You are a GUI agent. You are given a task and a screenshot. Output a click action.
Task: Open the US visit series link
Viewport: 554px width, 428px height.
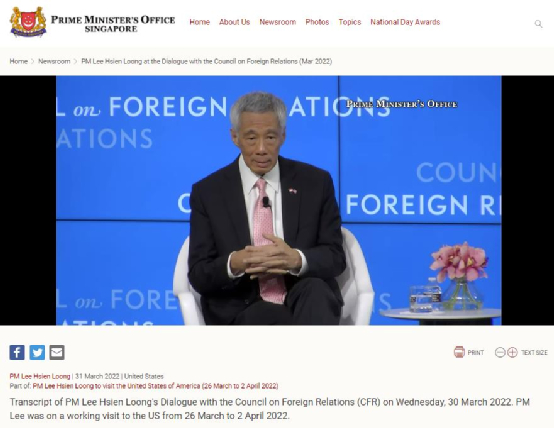[x=155, y=386]
